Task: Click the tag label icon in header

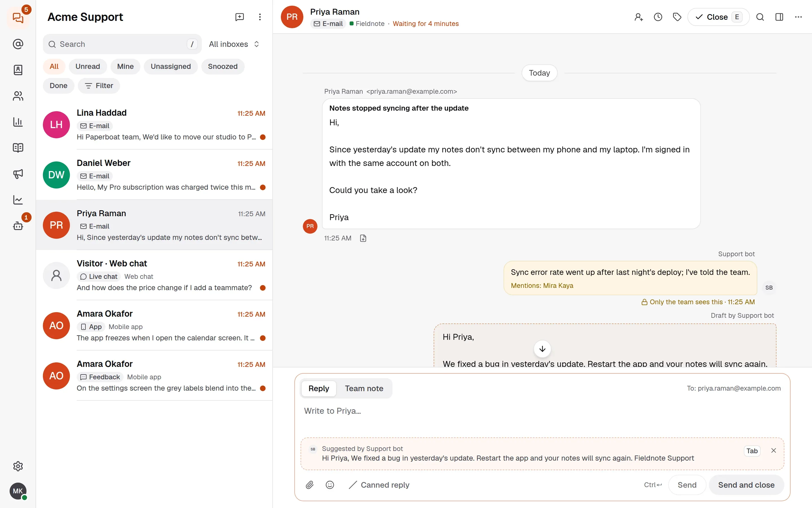Action: click(x=677, y=17)
